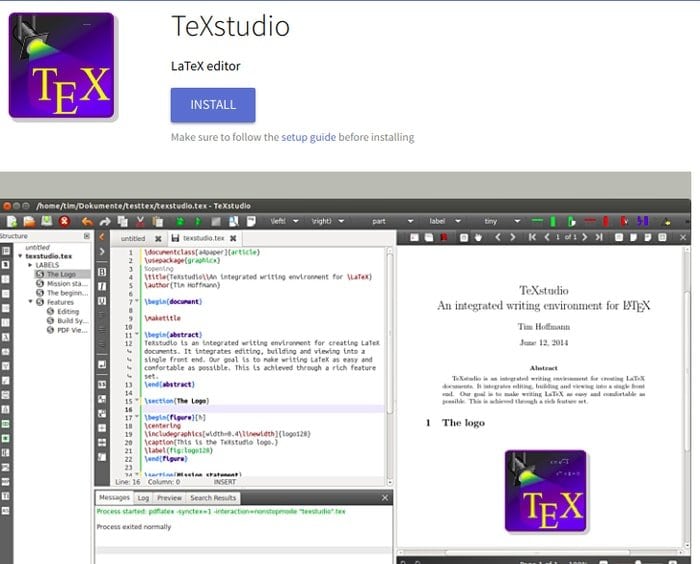Click the blue align-columns table icon
The image size is (700, 564).
point(642,221)
